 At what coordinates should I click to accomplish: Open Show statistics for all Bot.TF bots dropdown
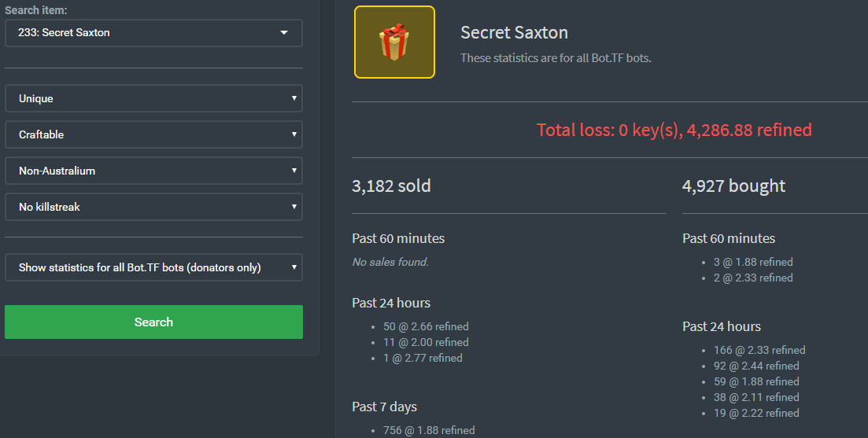tap(154, 267)
